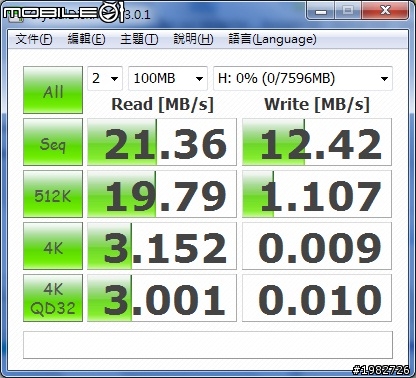Maximize the benchmark window

click(348, 10)
